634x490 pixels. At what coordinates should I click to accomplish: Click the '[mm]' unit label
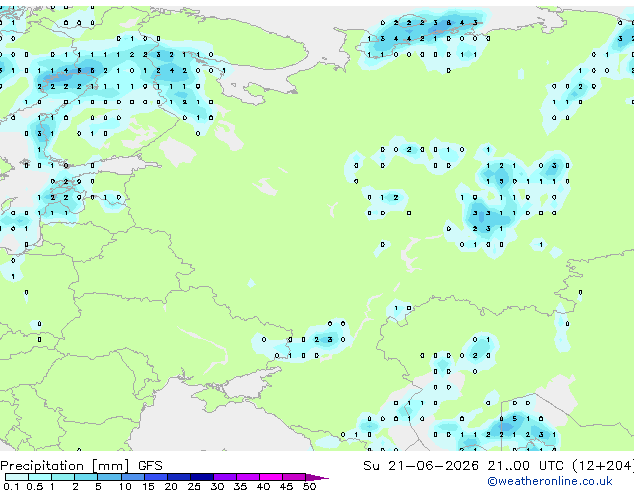point(111,466)
